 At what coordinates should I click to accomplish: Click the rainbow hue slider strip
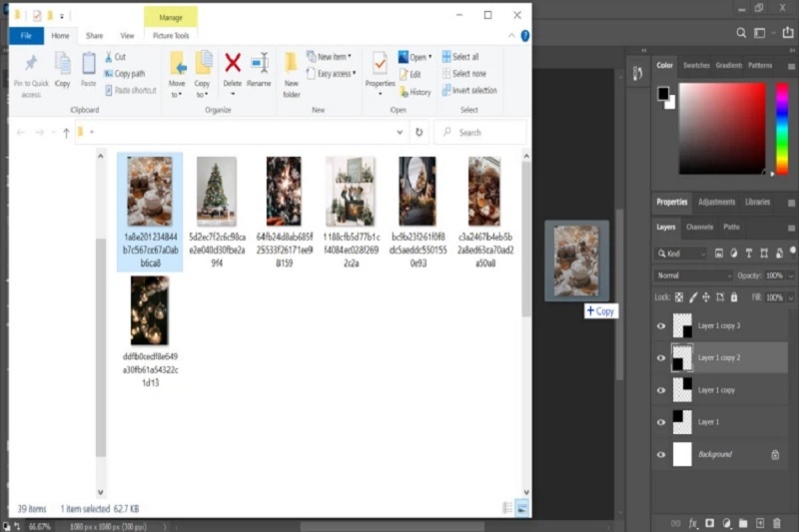(x=782, y=128)
